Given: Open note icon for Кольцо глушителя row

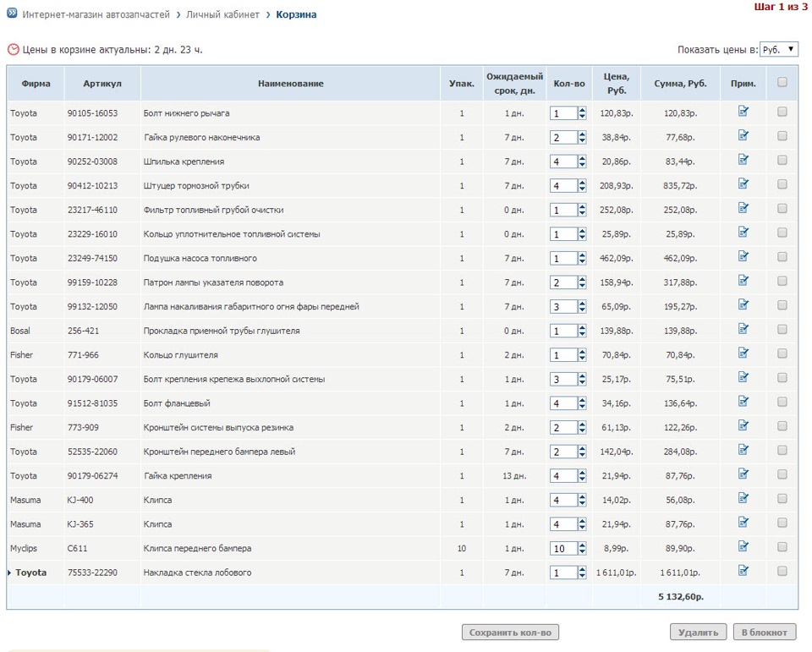Looking at the screenshot, I should pos(743,353).
